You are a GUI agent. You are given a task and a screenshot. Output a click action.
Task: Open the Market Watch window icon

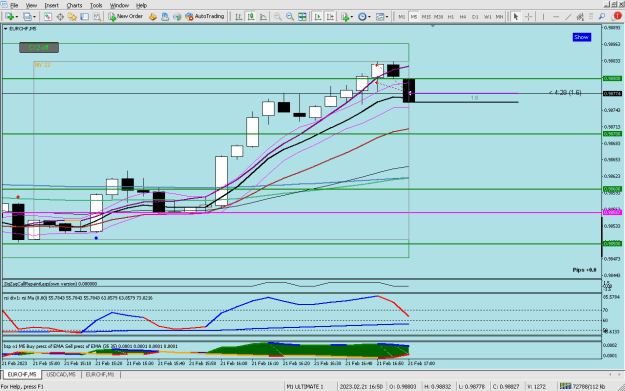pos(48,17)
